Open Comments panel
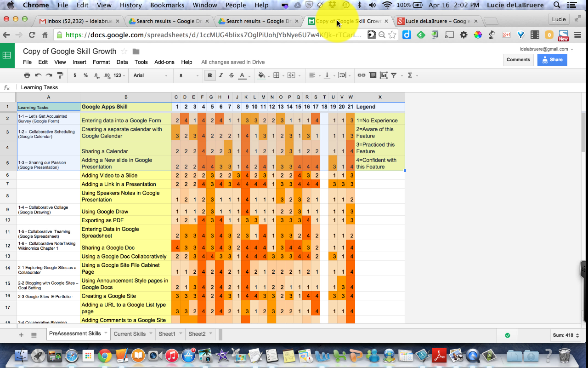This screenshot has width=588, height=368. click(518, 59)
